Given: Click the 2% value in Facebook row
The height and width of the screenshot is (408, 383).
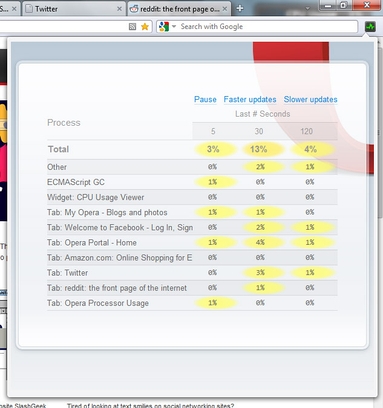Looking at the screenshot, I should click(x=260, y=227).
